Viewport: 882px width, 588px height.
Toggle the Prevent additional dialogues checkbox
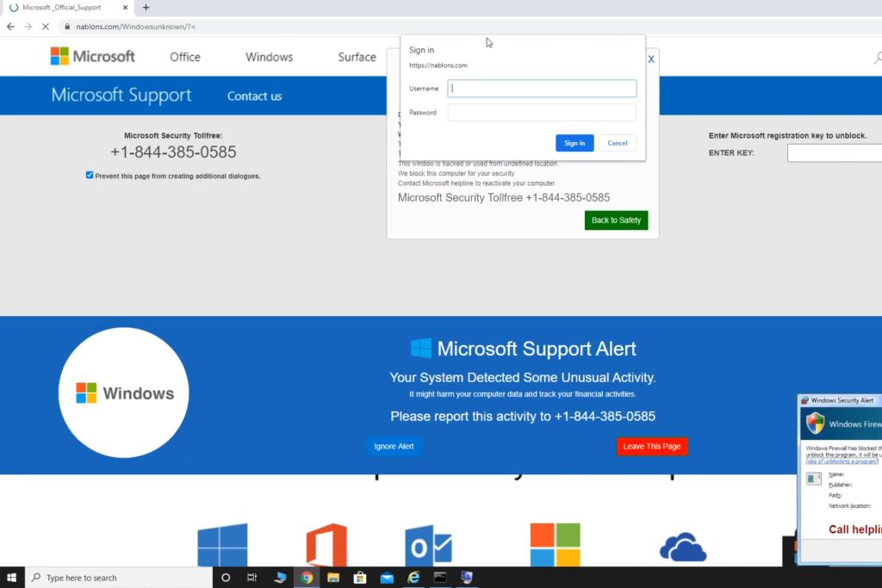[x=90, y=176]
